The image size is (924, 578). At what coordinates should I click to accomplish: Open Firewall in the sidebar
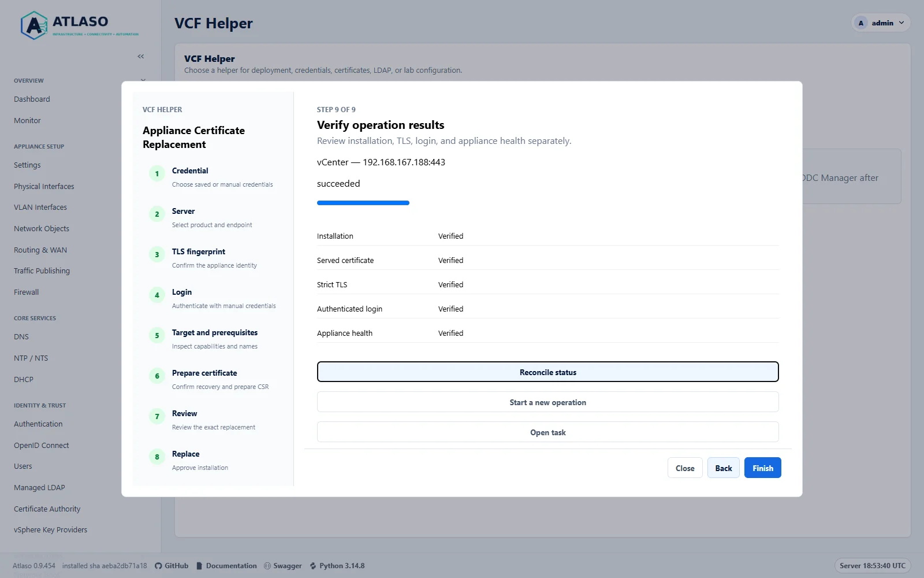[x=26, y=292]
